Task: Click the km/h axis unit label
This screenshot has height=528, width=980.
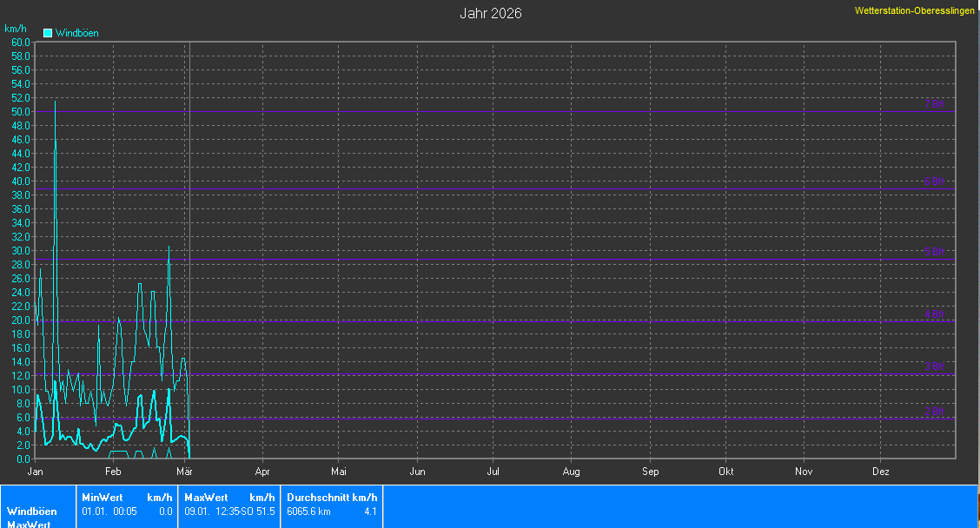Action: point(16,29)
